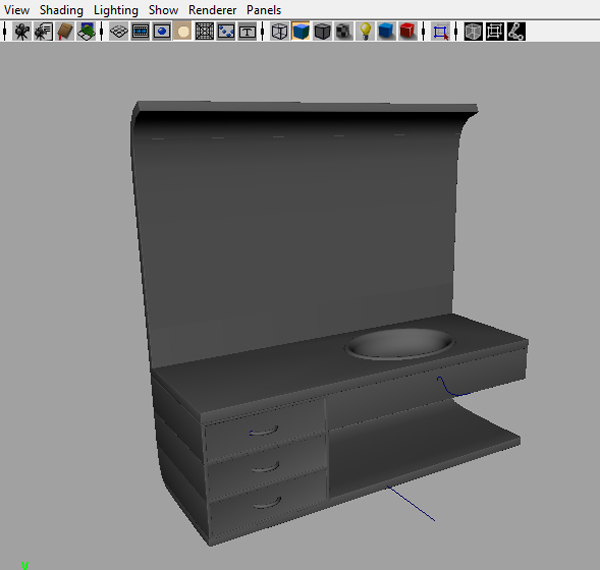This screenshot has height=570, width=600.
Task: Click the Use All Lights bulb icon
Action: tap(365, 31)
